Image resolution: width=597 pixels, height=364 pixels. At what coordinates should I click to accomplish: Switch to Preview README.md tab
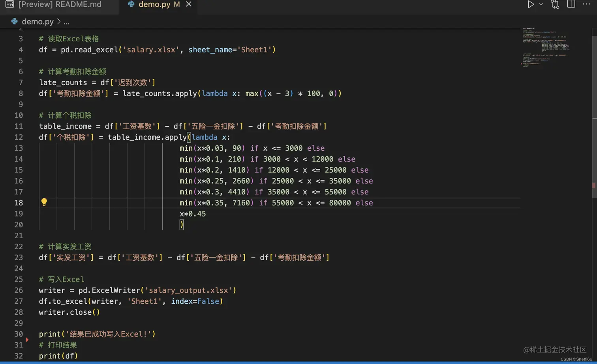(59, 4)
